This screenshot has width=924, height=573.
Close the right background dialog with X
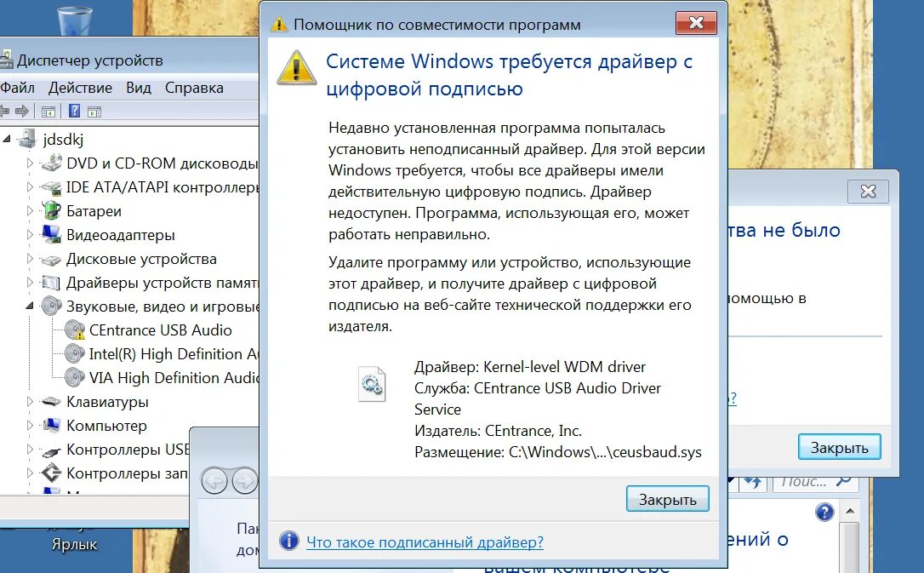(x=868, y=191)
